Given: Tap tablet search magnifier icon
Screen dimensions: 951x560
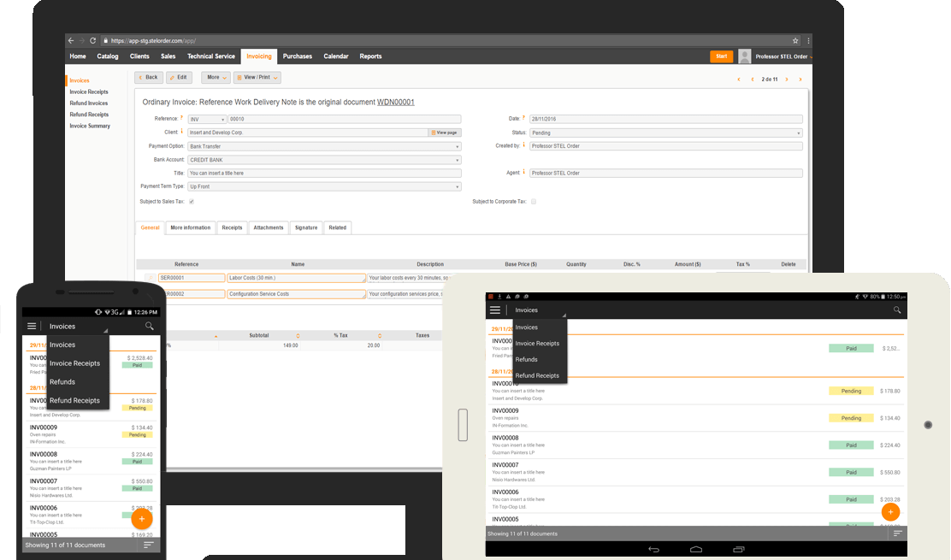Looking at the screenshot, I should pyautogui.click(x=897, y=309).
